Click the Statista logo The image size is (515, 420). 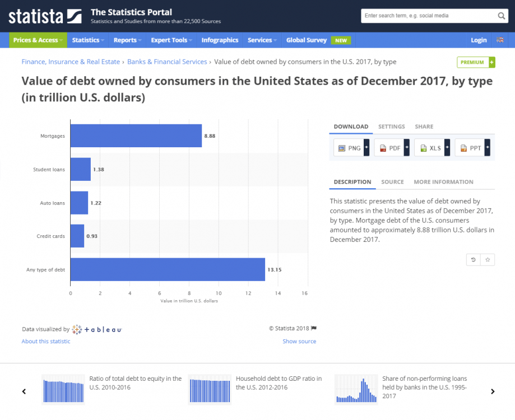point(44,16)
